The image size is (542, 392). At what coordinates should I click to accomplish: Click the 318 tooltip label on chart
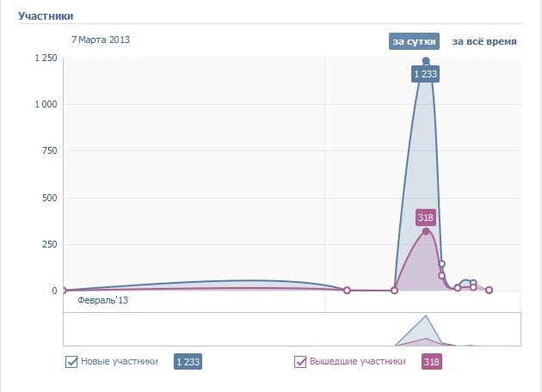[x=426, y=217]
